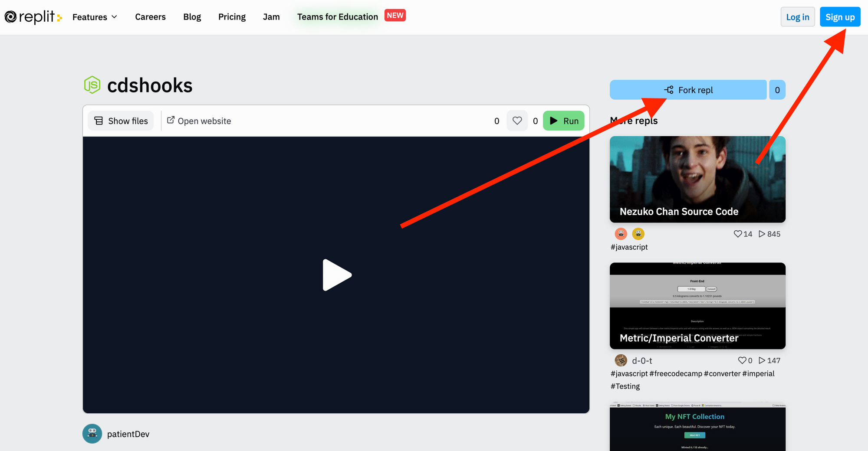Image resolution: width=868 pixels, height=451 pixels.
Task: Click the external link icon by Open website
Action: [x=171, y=120]
